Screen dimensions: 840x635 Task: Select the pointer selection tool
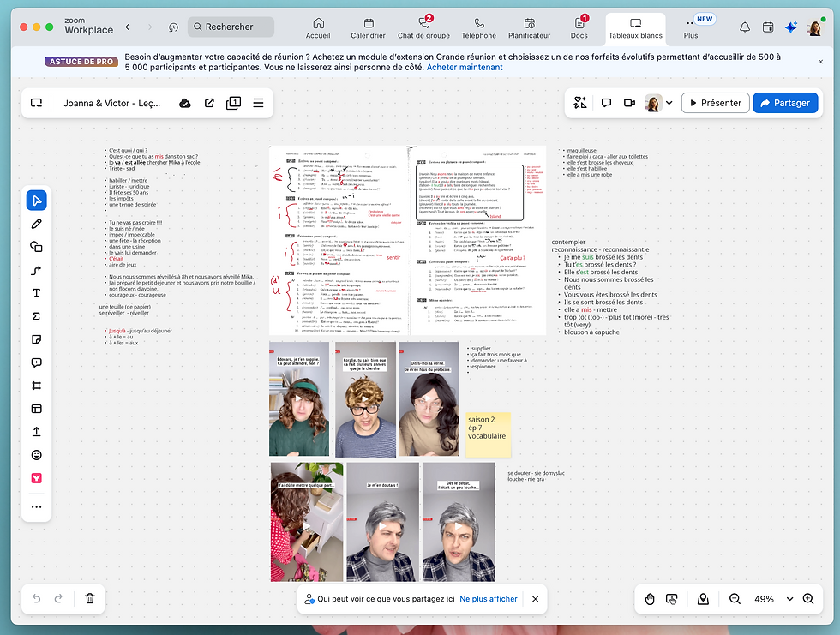(x=36, y=201)
